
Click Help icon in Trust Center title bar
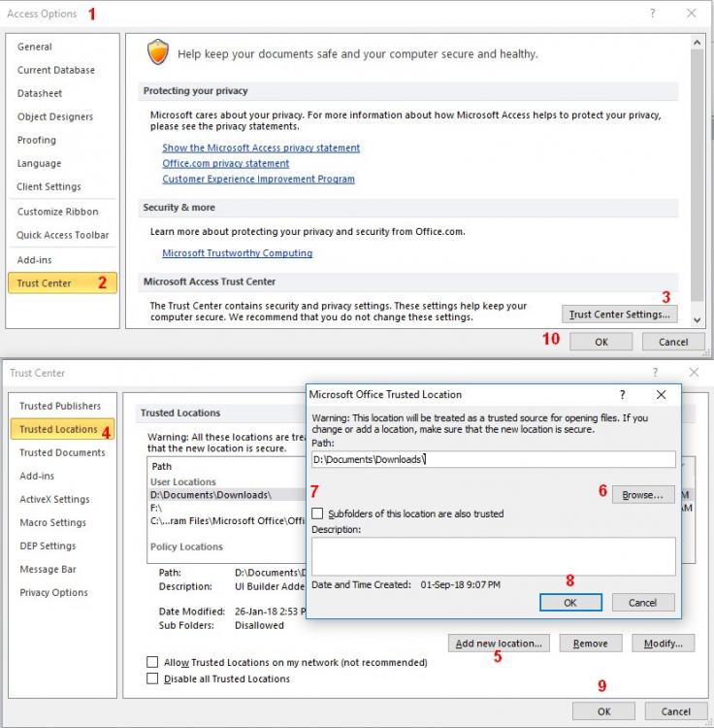point(655,373)
